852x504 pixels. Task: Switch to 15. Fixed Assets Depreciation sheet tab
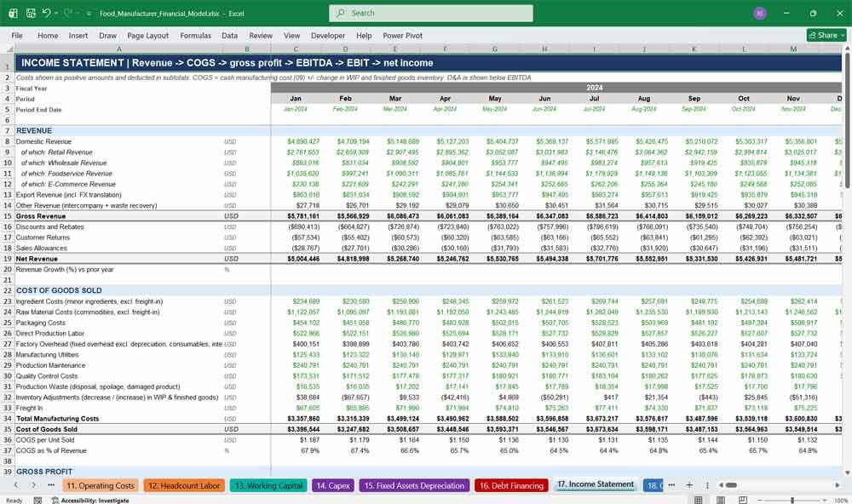pyautogui.click(x=414, y=485)
